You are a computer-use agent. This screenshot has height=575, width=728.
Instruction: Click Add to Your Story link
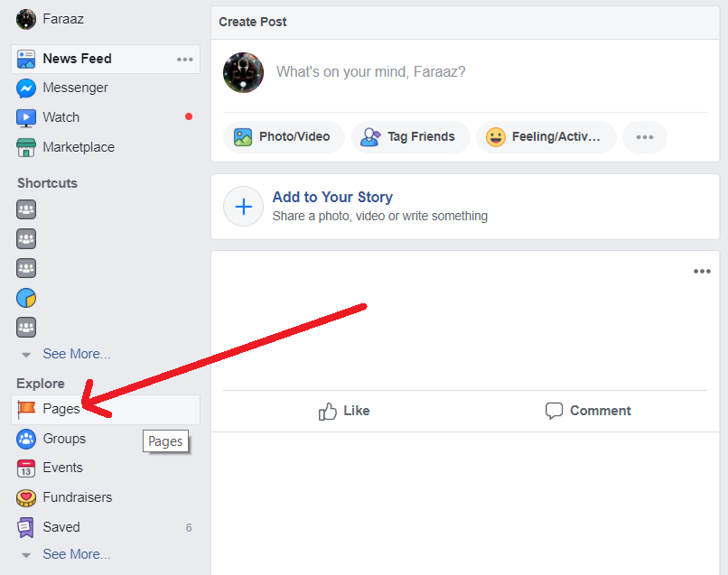[x=332, y=198]
